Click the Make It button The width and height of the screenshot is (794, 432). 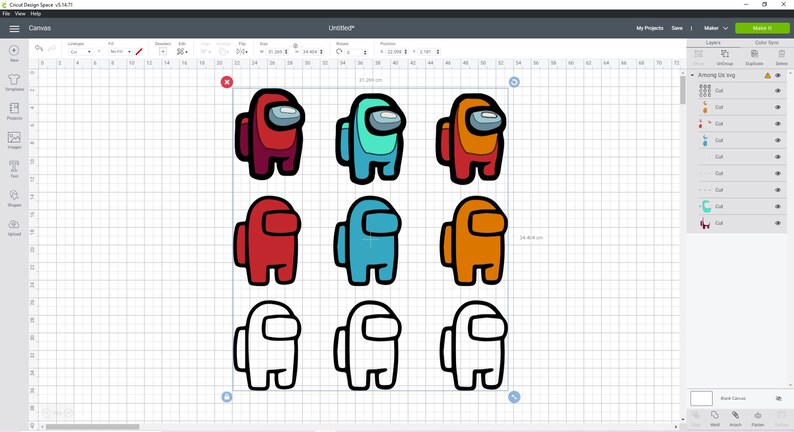762,28
